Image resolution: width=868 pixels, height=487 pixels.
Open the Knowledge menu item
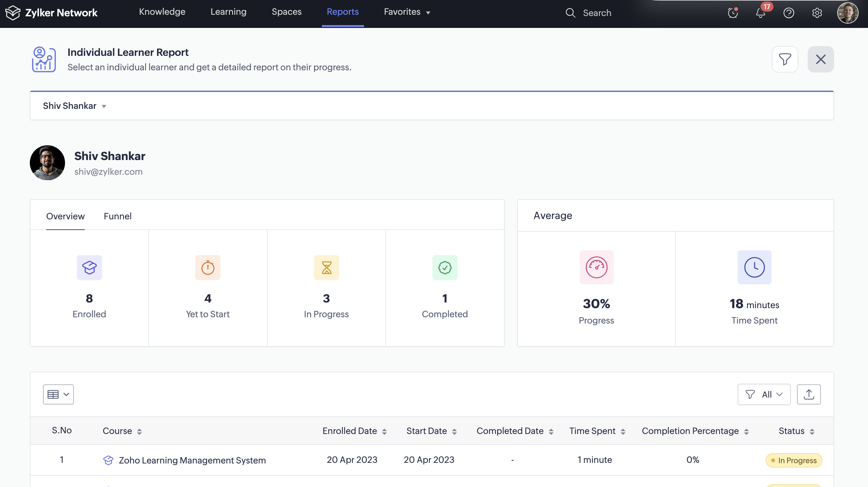[x=162, y=12]
